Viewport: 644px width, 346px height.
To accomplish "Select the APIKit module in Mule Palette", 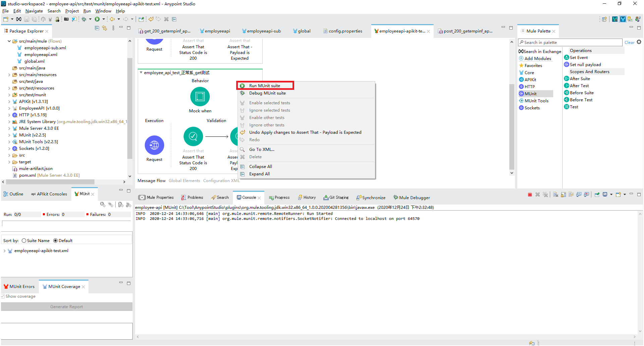I will (x=528, y=79).
